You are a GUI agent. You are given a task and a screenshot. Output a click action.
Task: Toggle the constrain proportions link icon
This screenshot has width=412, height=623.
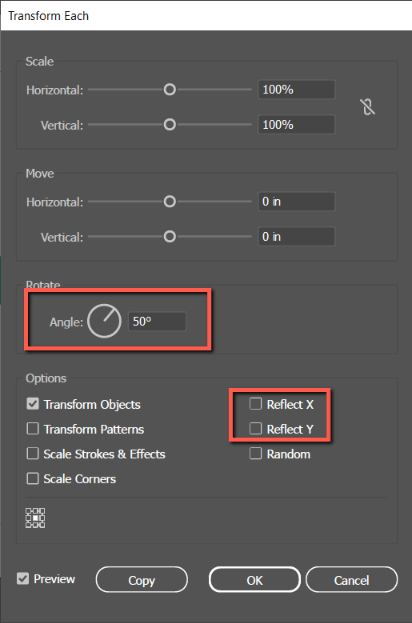(368, 107)
